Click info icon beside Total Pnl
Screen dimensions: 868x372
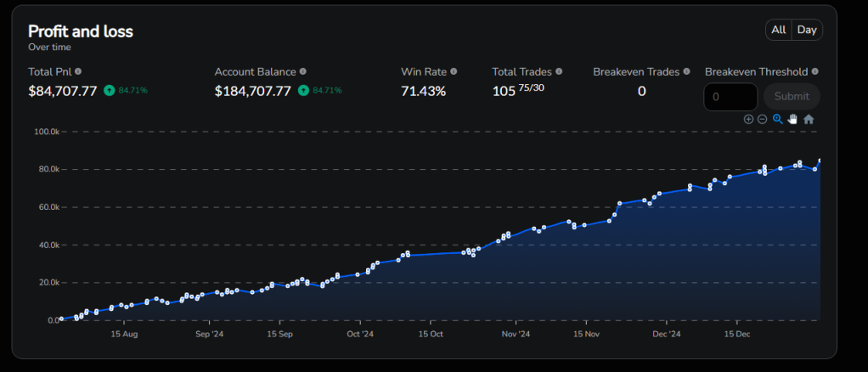pos(79,72)
